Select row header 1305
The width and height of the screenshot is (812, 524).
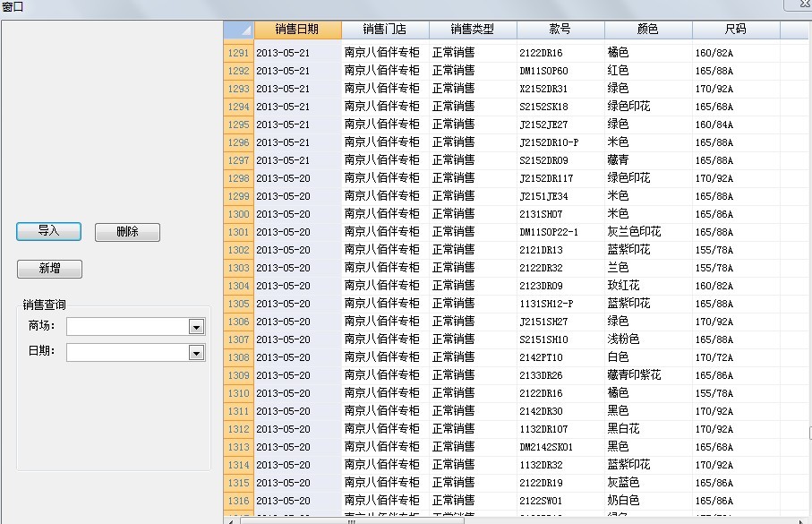pyautogui.click(x=239, y=304)
